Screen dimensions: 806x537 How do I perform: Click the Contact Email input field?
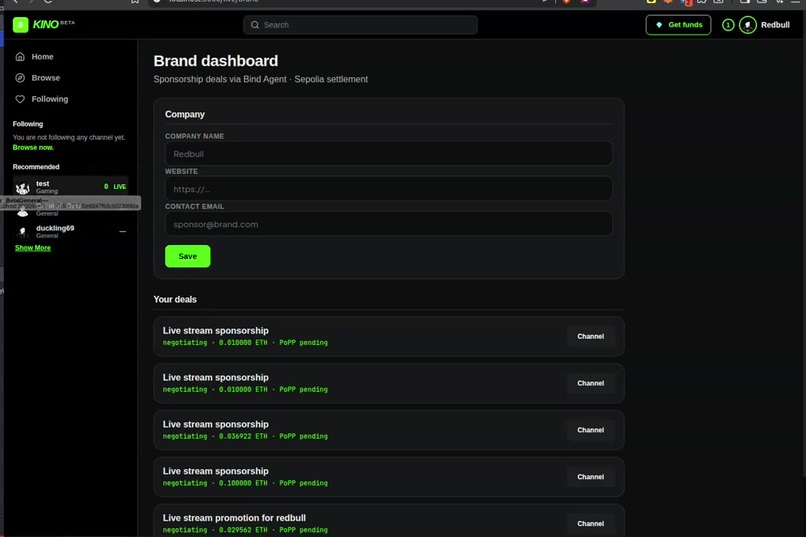point(389,224)
